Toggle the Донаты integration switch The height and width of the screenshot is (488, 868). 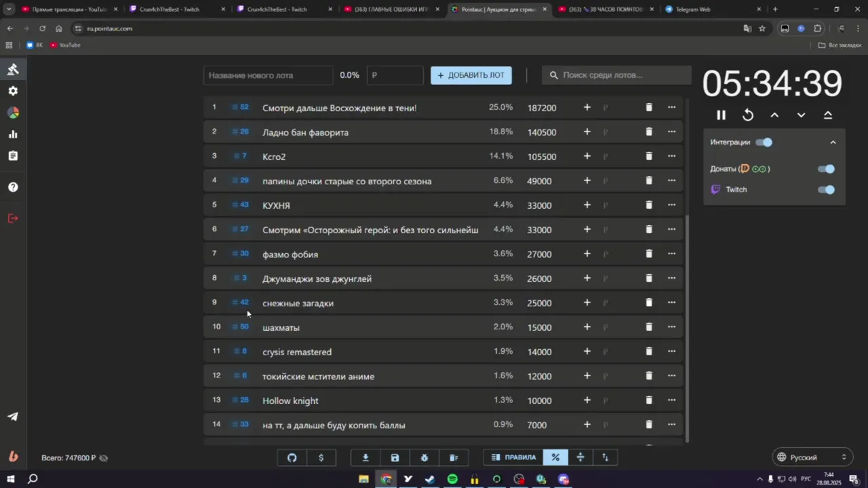[x=826, y=169]
